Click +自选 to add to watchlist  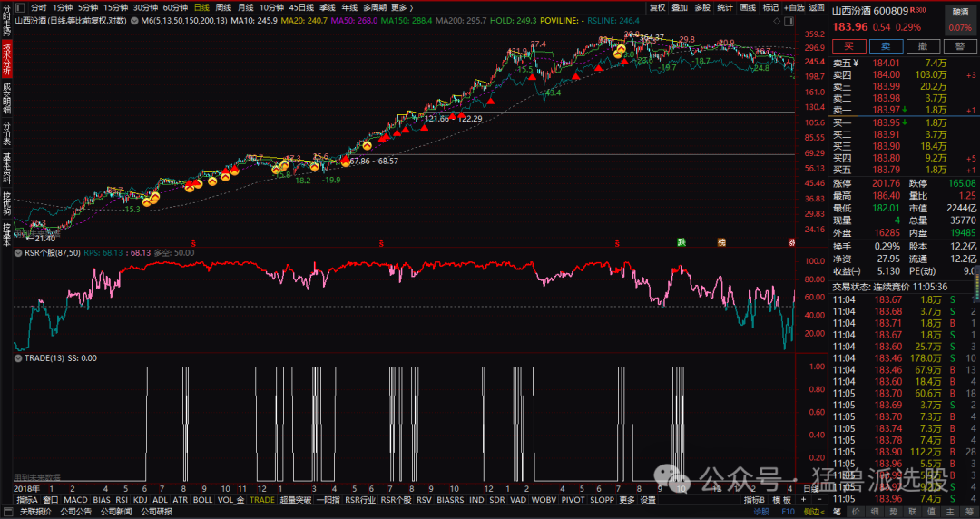click(x=794, y=7)
